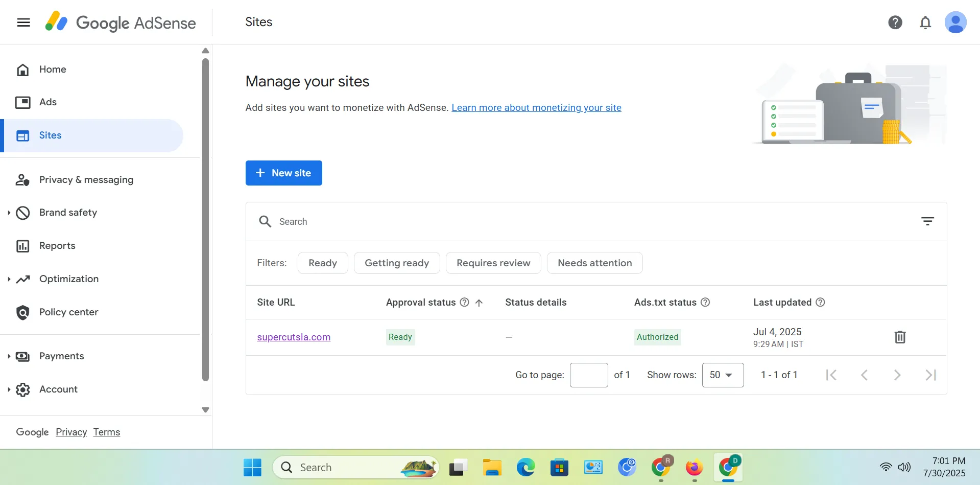Click the Authorized ads.txt status badge
The width and height of the screenshot is (980, 485).
tap(657, 337)
